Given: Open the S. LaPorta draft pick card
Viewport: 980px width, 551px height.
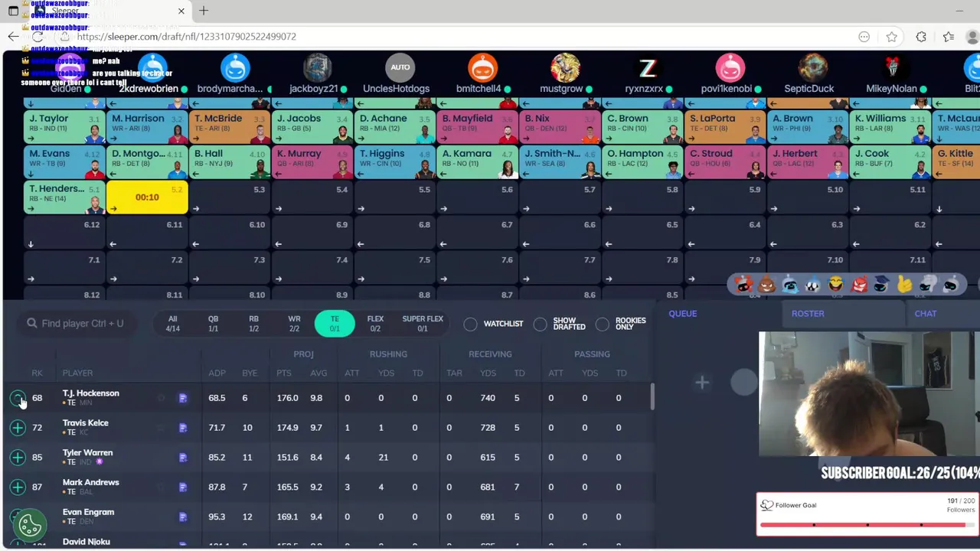Looking at the screenshot, I should pyautogui.click(x=726, y=127).
